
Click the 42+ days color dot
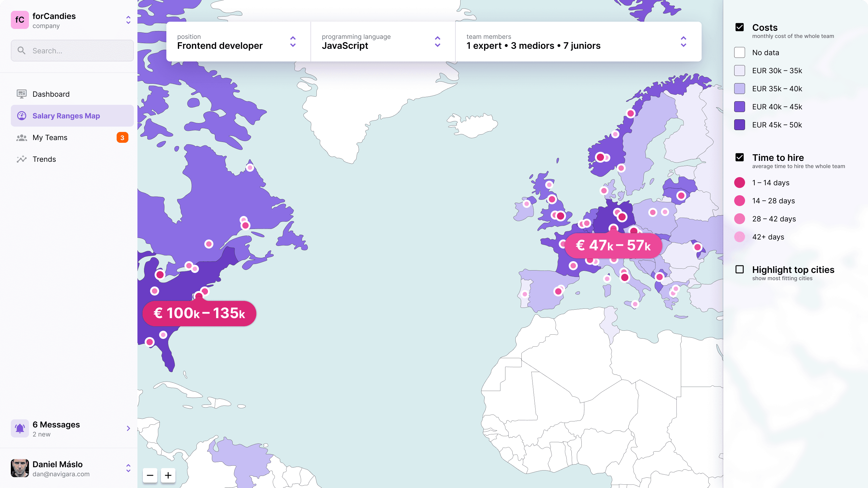pyautogui.click(x=739, y=237)
